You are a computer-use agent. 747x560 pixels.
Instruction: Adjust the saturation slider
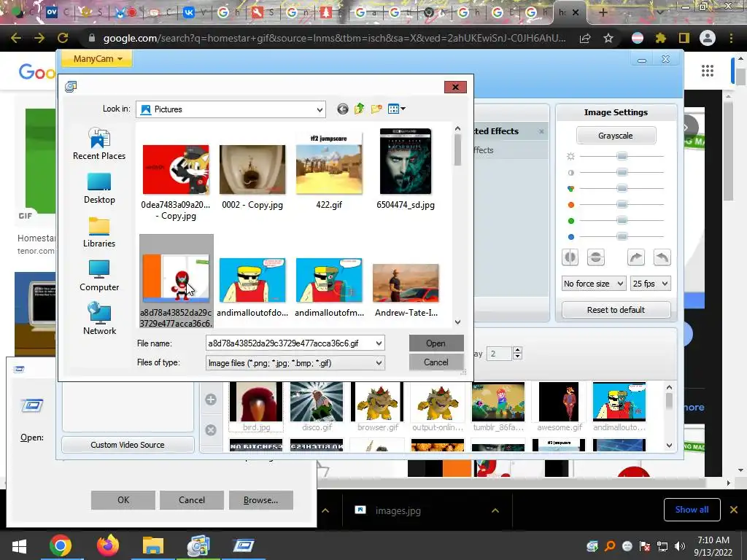622,188
